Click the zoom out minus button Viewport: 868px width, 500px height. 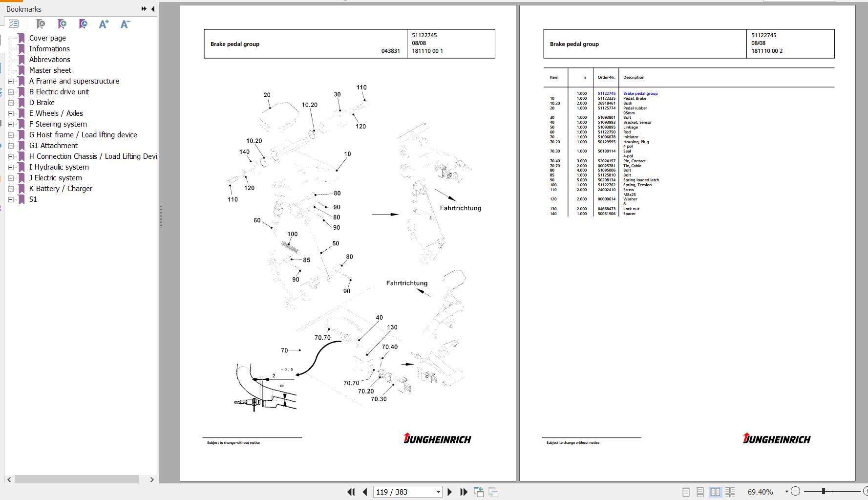click(x=795, y=491)
